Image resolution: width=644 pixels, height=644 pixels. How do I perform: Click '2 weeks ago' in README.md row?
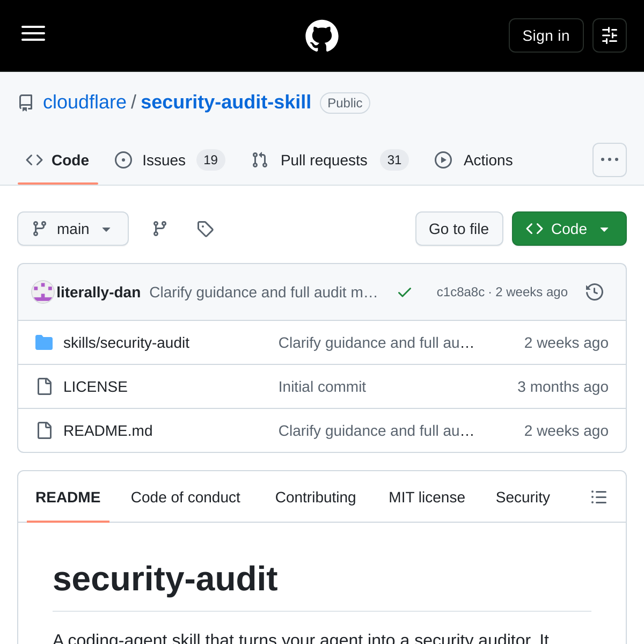(x=566, y=430)
